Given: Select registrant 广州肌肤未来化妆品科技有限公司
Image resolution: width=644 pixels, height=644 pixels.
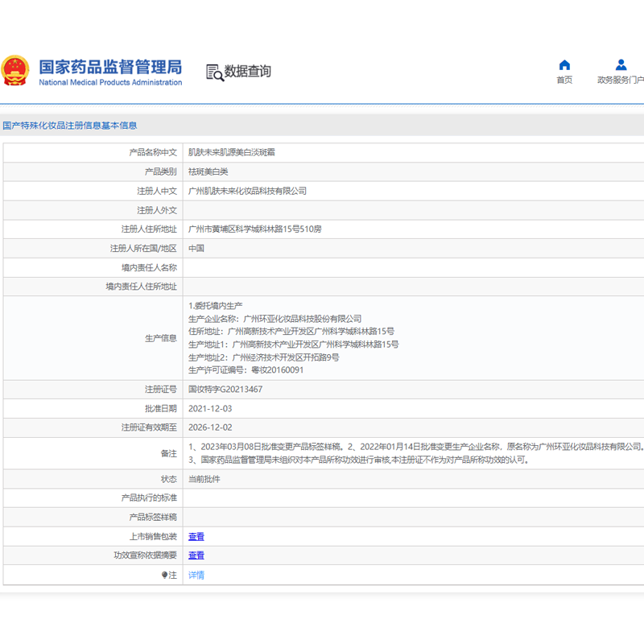Looking at the screenshot, I should (248, 191).
